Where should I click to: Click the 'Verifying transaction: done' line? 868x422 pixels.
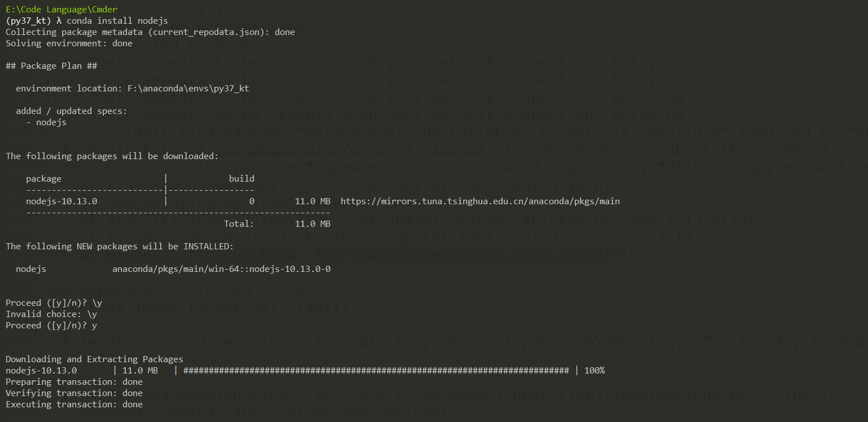tap(74, 393)
